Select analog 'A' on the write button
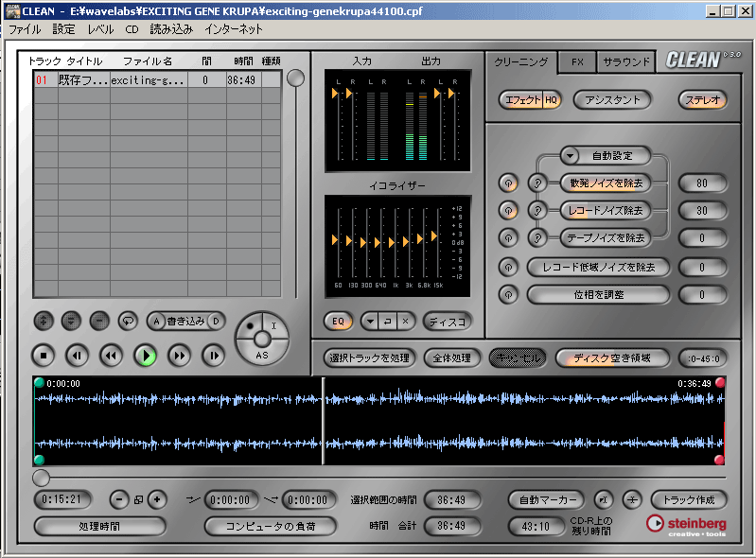Viewport: 756px width, 558px height. pos(156,322)
